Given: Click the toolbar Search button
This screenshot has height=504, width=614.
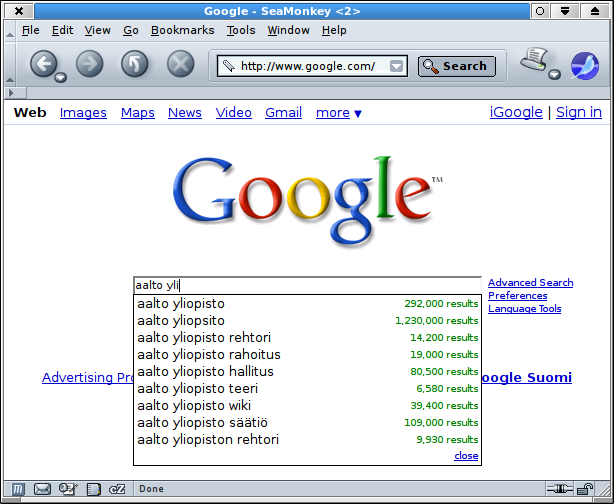Looking at the screenshot, I should 457,66.
